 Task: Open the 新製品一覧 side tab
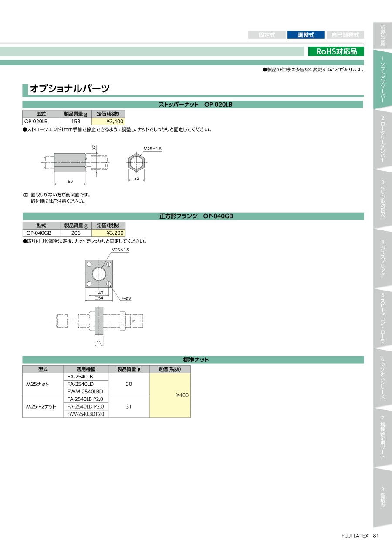click(x=382, y=35)
